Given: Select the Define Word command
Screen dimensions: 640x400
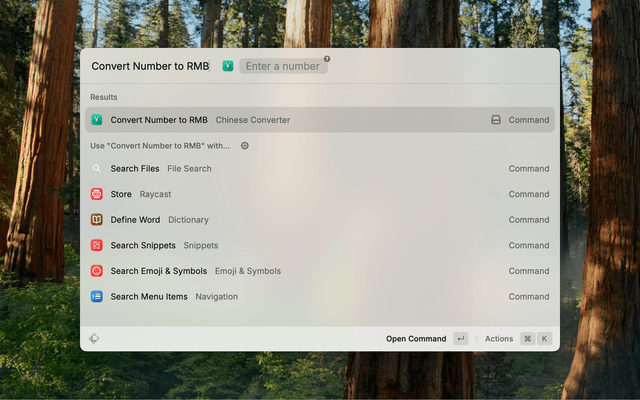Looking at the screenshot, I should pos(320,220).
